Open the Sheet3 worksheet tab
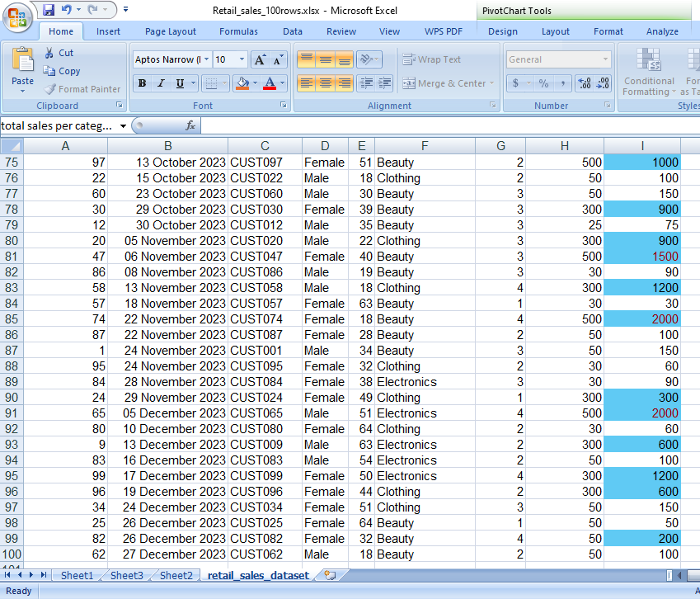The height and width of the screenshot is (599, 700). [x=127, y=575]
